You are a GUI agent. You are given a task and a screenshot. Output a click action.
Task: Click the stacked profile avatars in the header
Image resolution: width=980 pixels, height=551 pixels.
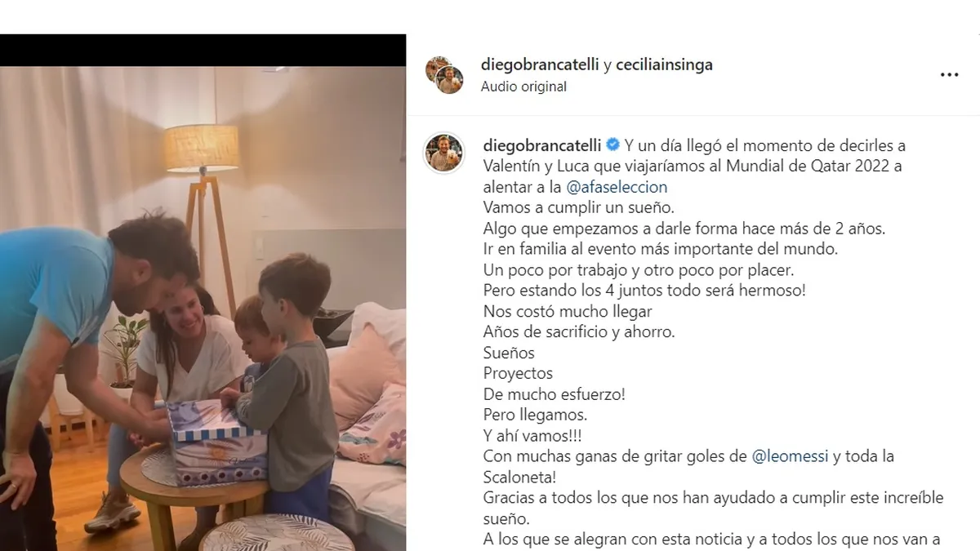[x=444, y=75]
